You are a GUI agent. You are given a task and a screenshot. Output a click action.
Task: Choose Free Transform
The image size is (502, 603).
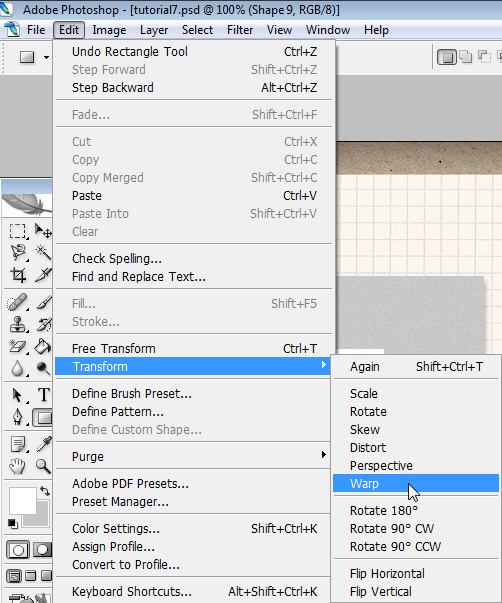[x=194, y=348]
